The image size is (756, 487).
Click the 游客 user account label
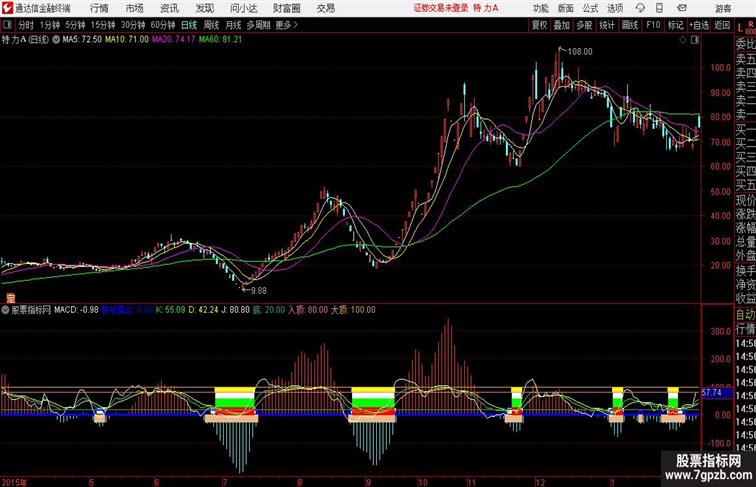[723, 8]
